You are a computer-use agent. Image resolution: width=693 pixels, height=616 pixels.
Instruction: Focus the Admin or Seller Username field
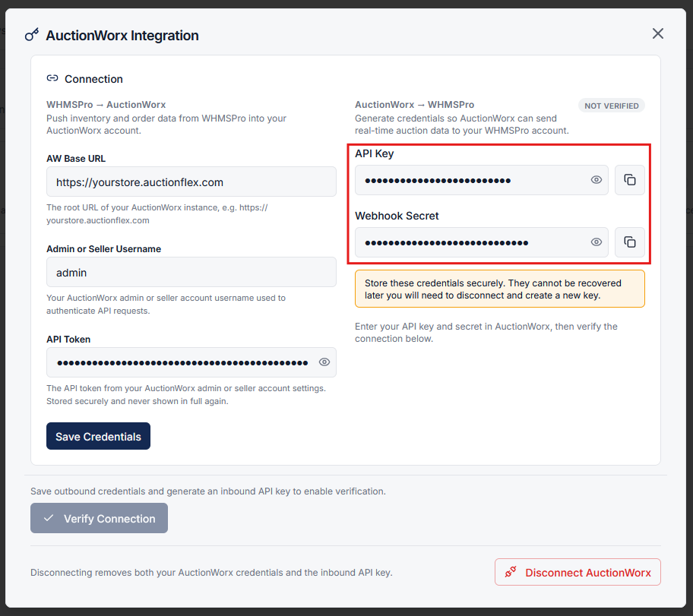click(191, 272)
